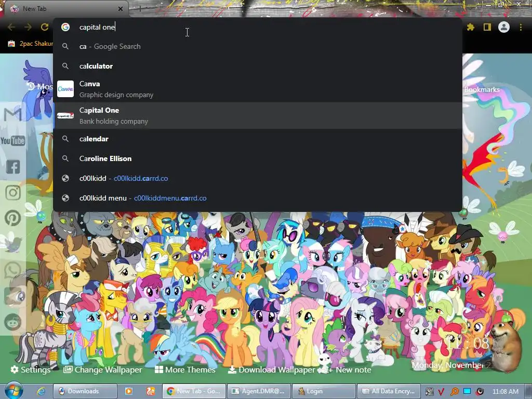Viewport: 532px width, 399px height.
Task: Open the Windows Start orb
Action: tap(14, 391)
